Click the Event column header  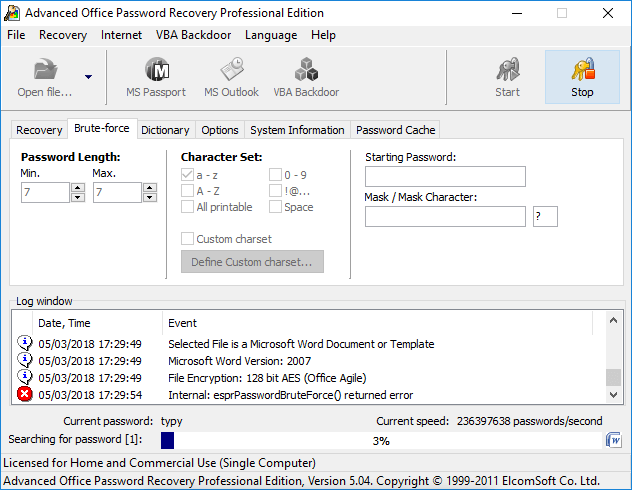pos(378,323)
